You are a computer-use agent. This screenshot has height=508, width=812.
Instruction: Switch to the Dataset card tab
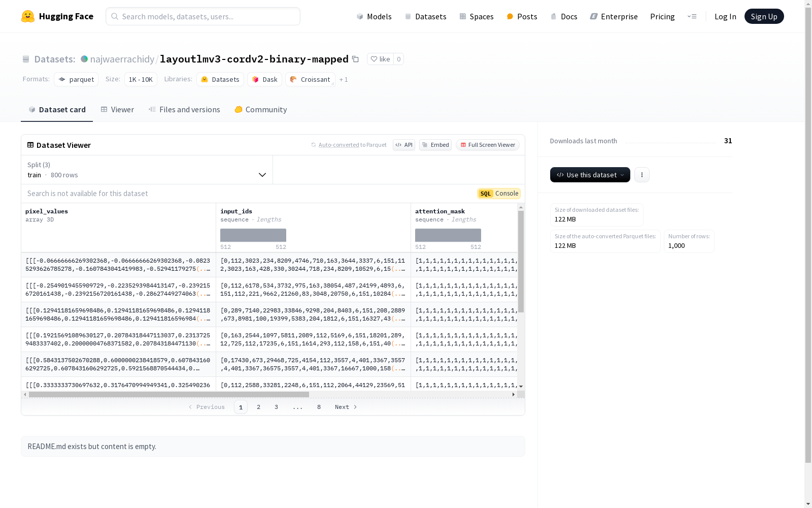[x=57, y=109]
